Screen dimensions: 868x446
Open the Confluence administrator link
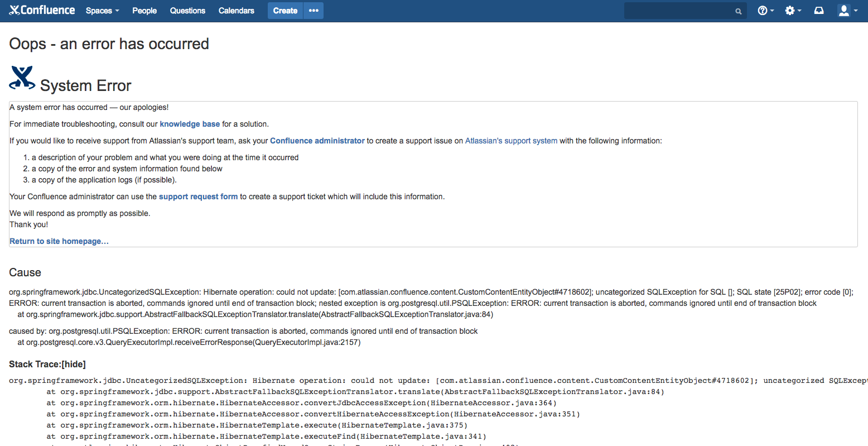(317, 141)
